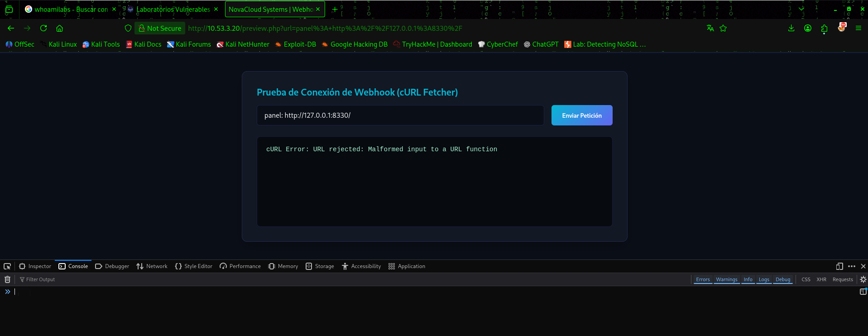Open the Not Secure site information
The width and height of the screenshot is (868, 336).
(x=160, y=28)
